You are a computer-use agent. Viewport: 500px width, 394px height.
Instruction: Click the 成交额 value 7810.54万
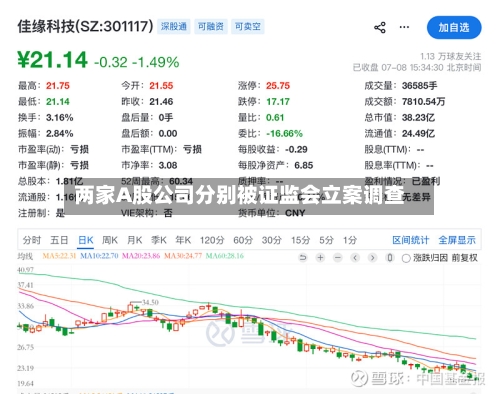click(x=423, y=102)
